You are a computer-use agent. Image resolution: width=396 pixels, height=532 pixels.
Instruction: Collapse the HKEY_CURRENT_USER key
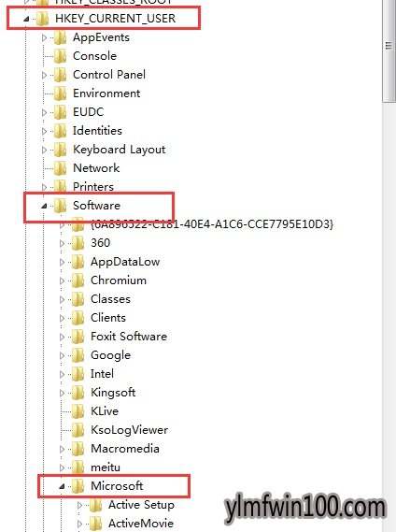pyautogui.click(x=26, y=19)
